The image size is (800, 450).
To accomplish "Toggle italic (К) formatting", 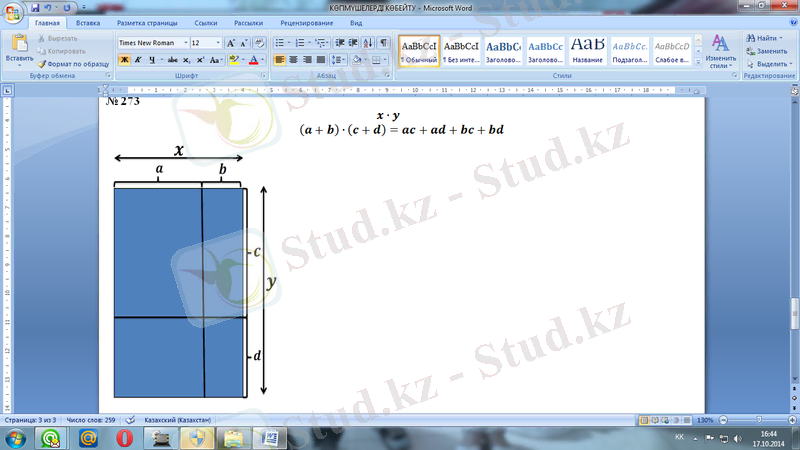I will pos(139,60).
